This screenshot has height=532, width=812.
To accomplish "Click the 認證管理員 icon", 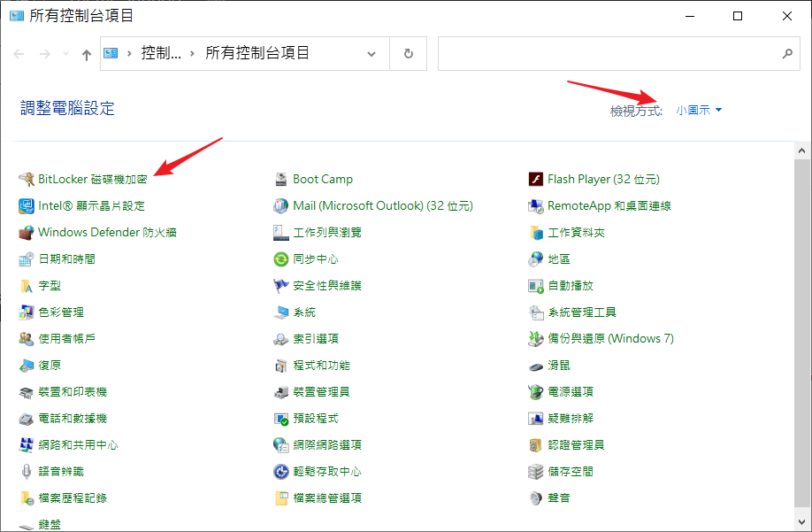I will pyautogui.click(x=536, y=445).
